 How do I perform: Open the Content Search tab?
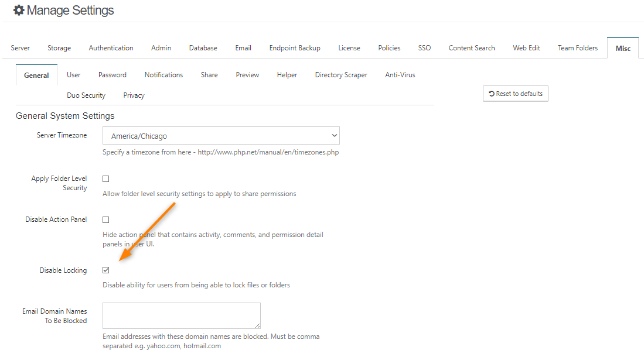(x=472, y=48)
